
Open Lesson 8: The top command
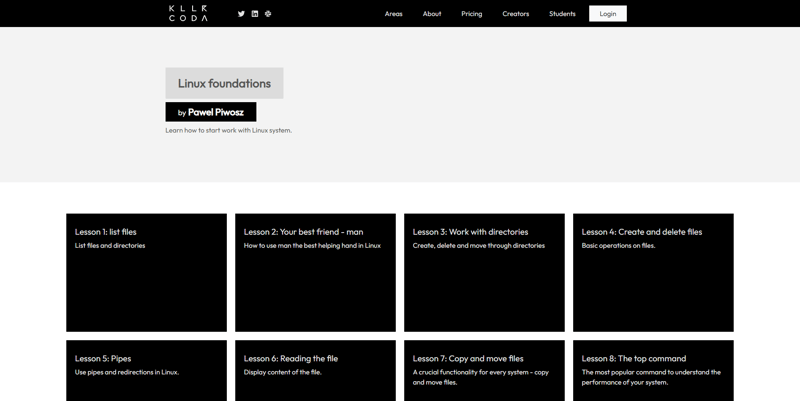point(653,370)
